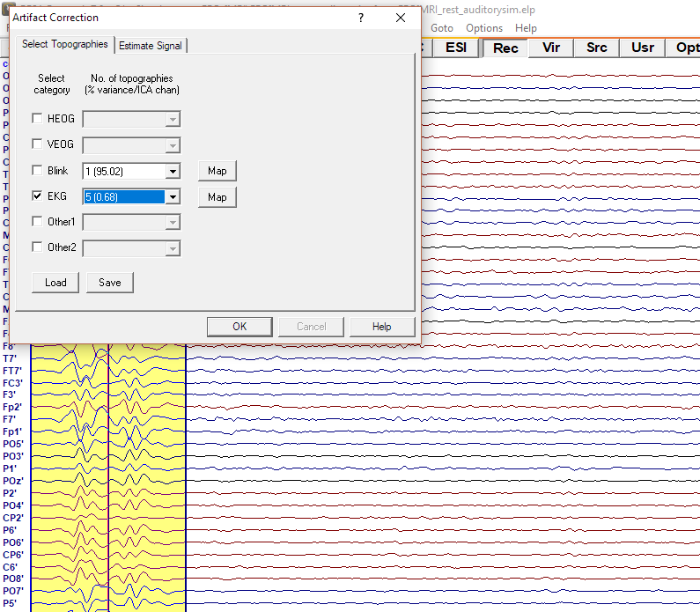Show the Map for the EKG topography
Image resolution: width=700 pixels, height=612 pixels.
[x=217, y=197]
